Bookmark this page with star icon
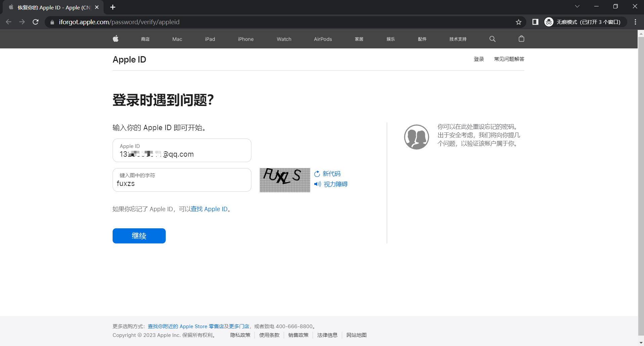 coord(519,22)
